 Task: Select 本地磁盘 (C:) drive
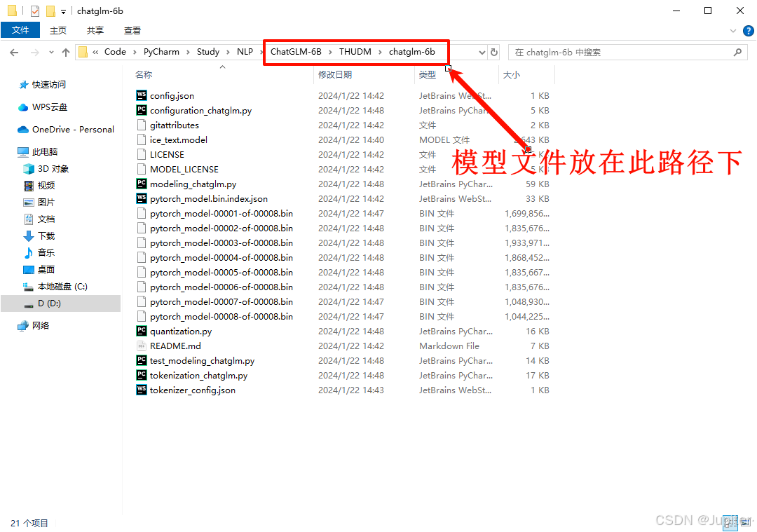tap(62, 286)
